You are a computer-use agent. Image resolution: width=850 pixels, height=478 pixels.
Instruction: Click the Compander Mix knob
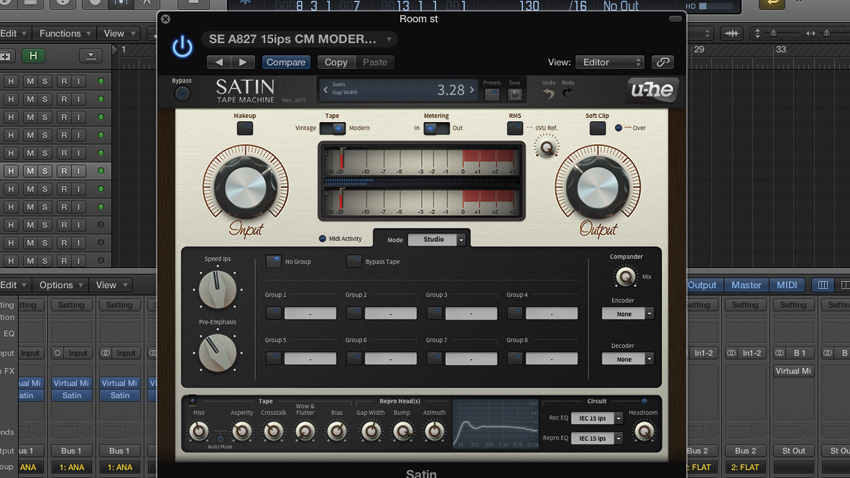(x=625, y=277)
